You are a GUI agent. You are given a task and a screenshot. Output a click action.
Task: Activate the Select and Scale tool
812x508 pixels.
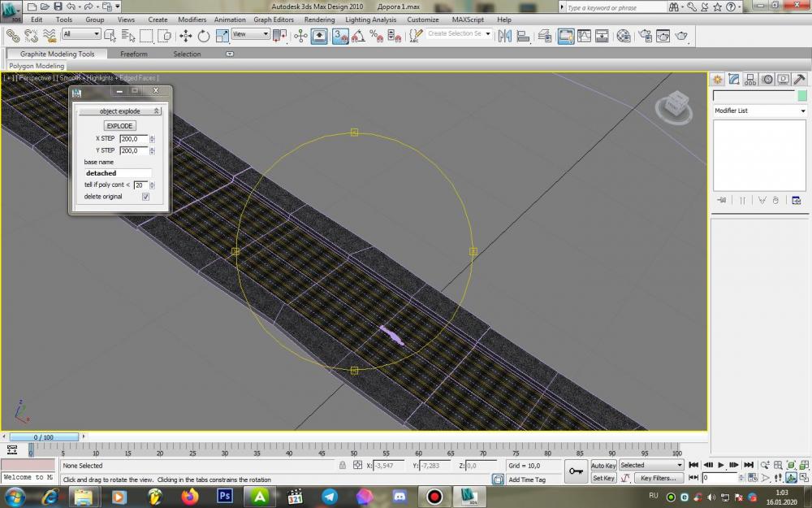tap(222, 36)
